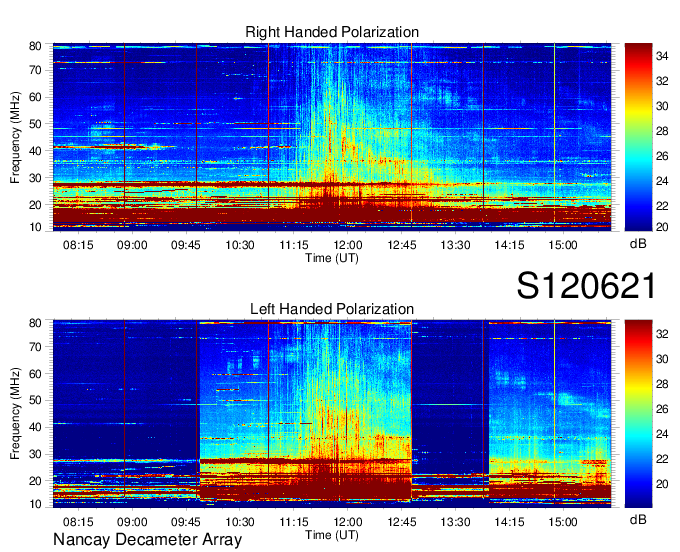
Task: Click the 22 tick on Right Handed colorbar
Action: point(662,206)
